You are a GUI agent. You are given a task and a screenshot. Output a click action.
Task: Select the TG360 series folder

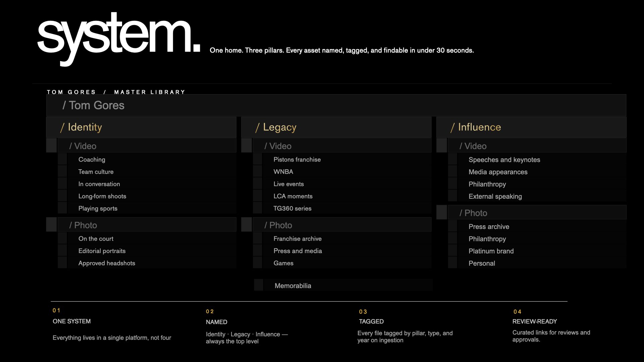coord(292,208)
